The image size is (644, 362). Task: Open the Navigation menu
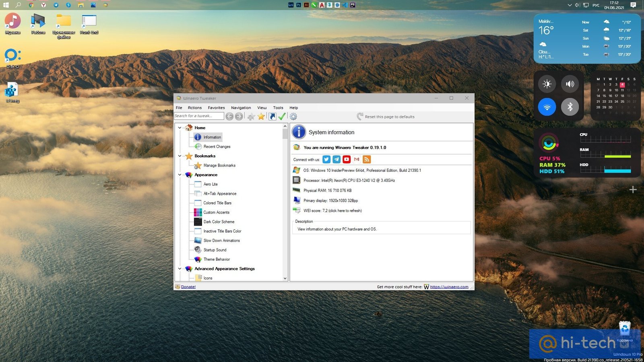coord(241,107)
